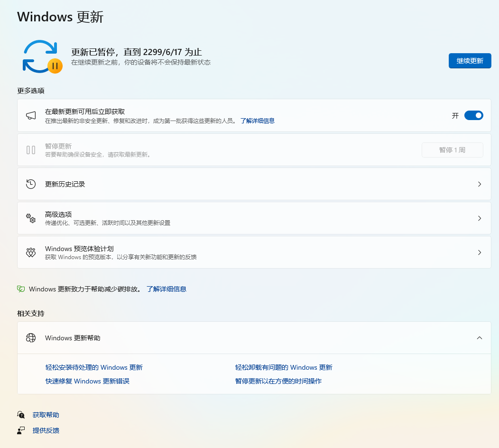This screenshot has width=499, height=448.
Task: Click the 获取帮助 link
Action: coord(46,415)
